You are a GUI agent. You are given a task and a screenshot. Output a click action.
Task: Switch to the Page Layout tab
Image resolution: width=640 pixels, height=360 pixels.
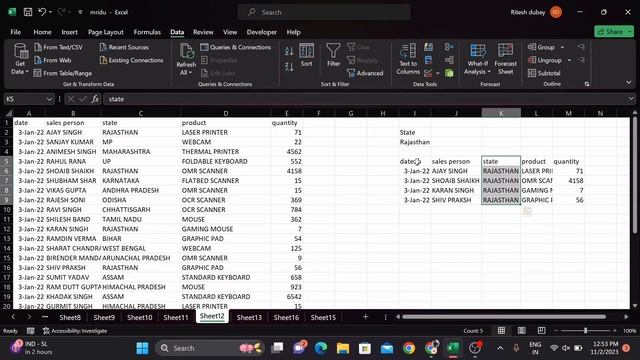tap(106, 32)
